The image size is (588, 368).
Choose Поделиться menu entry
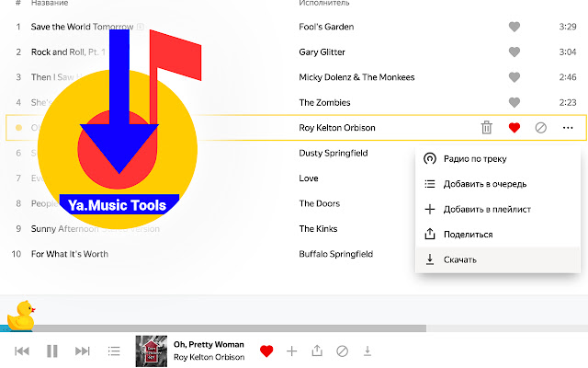pos(498,235)
